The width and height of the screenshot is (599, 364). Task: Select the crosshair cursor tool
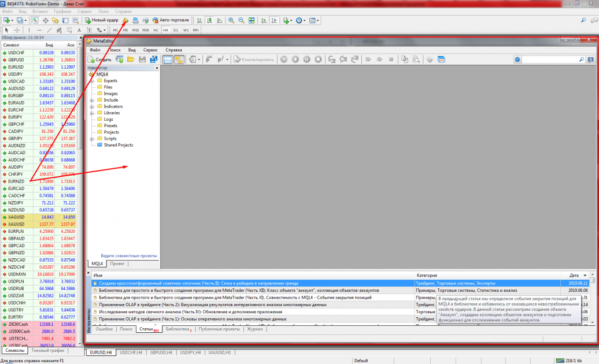click(17, 29)
